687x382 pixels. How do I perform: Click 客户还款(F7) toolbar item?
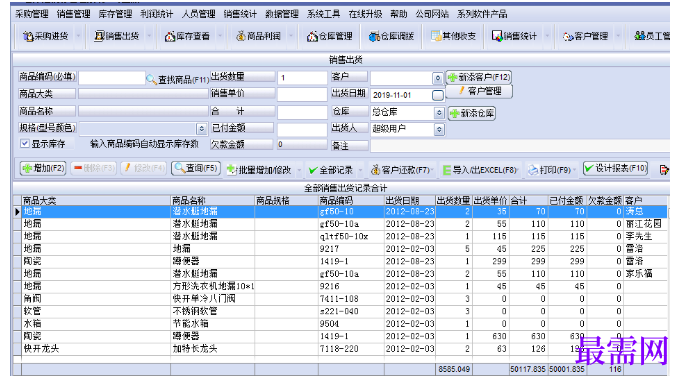400,170
